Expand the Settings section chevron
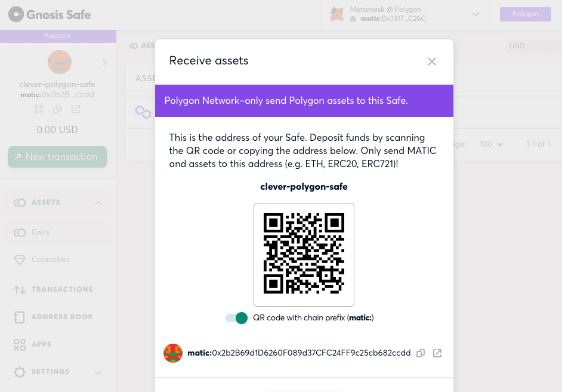562x392 pixels. coord(98,372)
